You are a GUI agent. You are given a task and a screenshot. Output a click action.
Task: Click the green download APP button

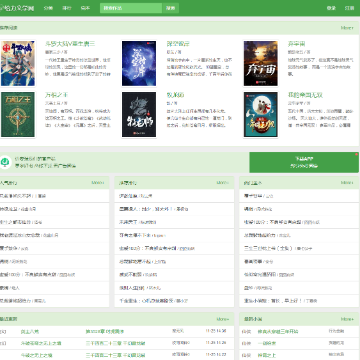(x=304, y=162)
